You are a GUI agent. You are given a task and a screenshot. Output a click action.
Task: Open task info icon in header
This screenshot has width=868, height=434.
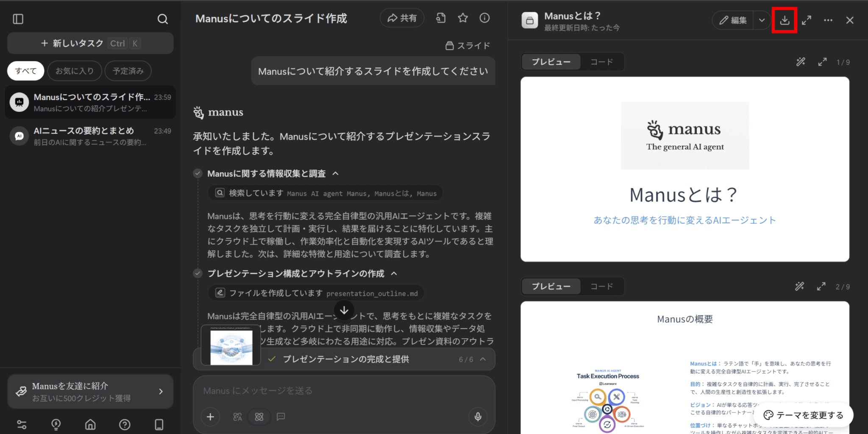coord(484,18)
